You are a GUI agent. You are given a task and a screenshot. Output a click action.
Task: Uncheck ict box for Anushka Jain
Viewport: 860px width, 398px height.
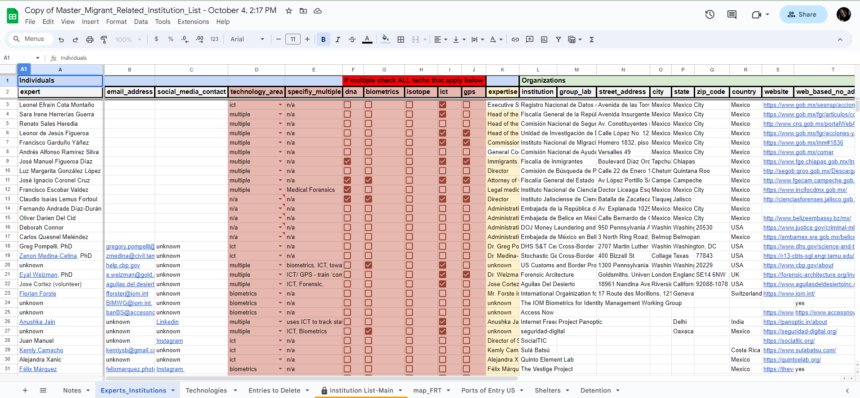click(x=442, y=322)
